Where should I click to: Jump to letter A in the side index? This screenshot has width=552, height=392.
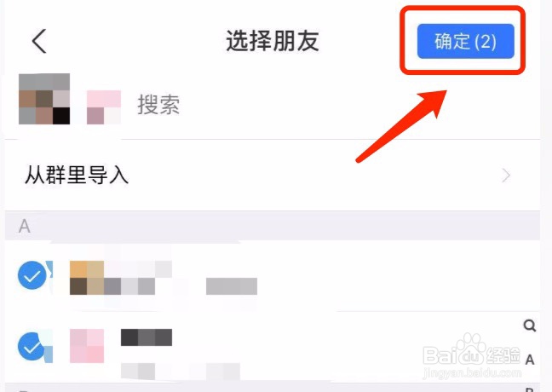point(530,360)
